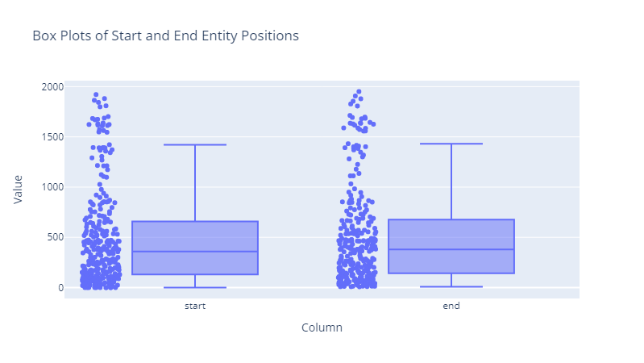Click the 2000 y-axis tick label

[52, 86]
